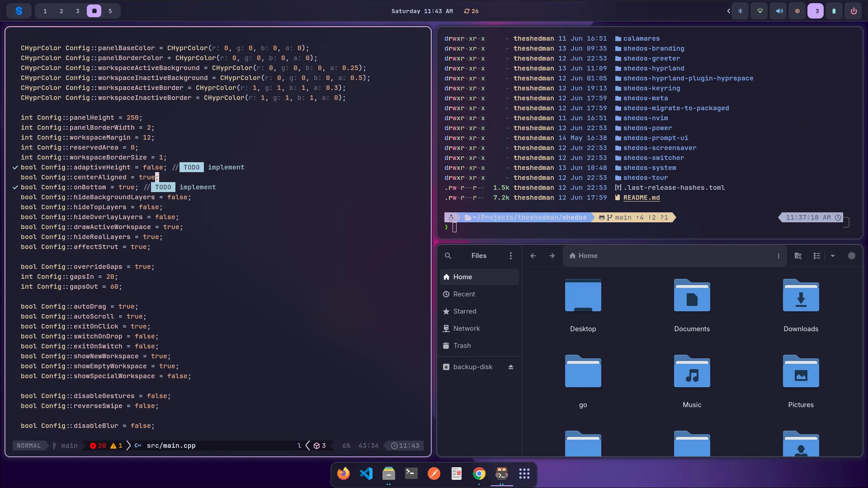
Task: Expand view options dropdown arrow in Files
Action: 833,256
